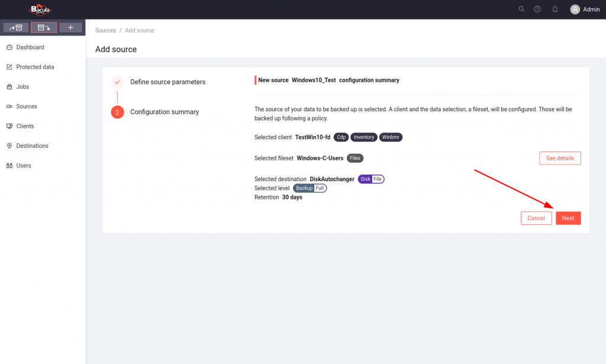Image resolution: width=606 pixels, height=364 pixels.
Task: Go to Protected data in sidebar
Action: coord(35,67)
